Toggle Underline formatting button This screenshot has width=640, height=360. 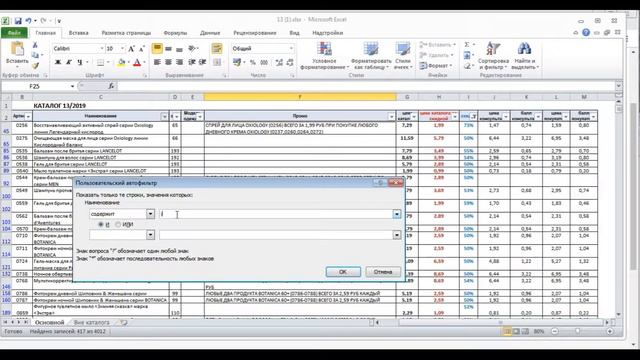[80, 62]
